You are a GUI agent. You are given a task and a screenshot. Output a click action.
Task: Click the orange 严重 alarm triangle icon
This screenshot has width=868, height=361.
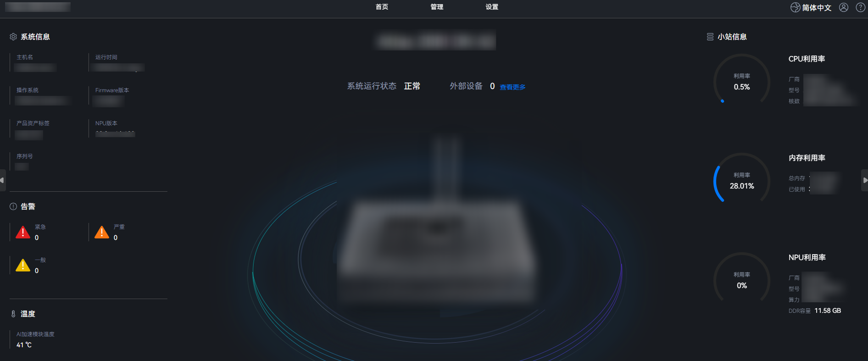pos(102,232)
